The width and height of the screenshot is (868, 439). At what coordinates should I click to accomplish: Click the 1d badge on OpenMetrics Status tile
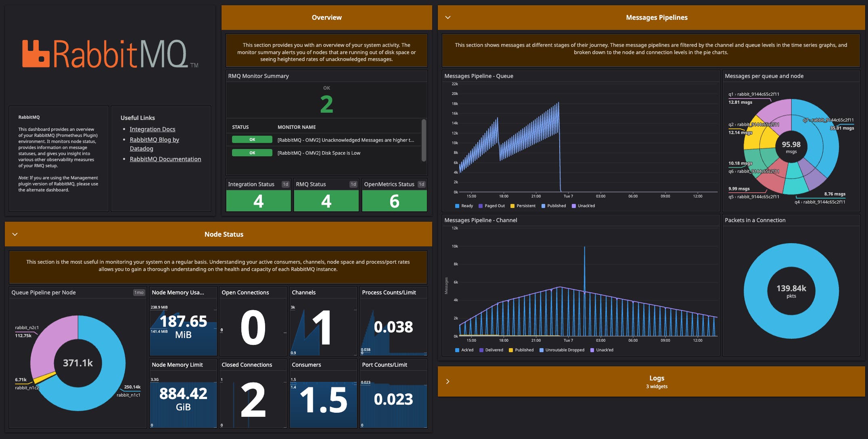(421, 184)
